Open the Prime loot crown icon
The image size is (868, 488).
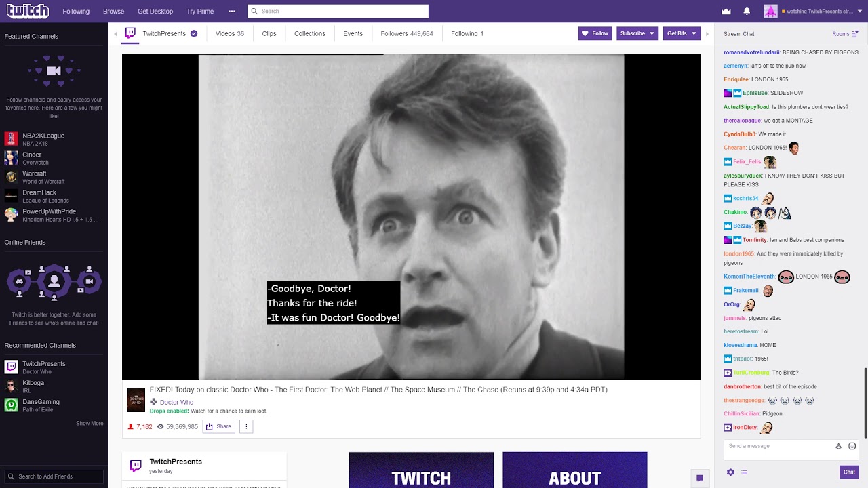pos(726,12)
